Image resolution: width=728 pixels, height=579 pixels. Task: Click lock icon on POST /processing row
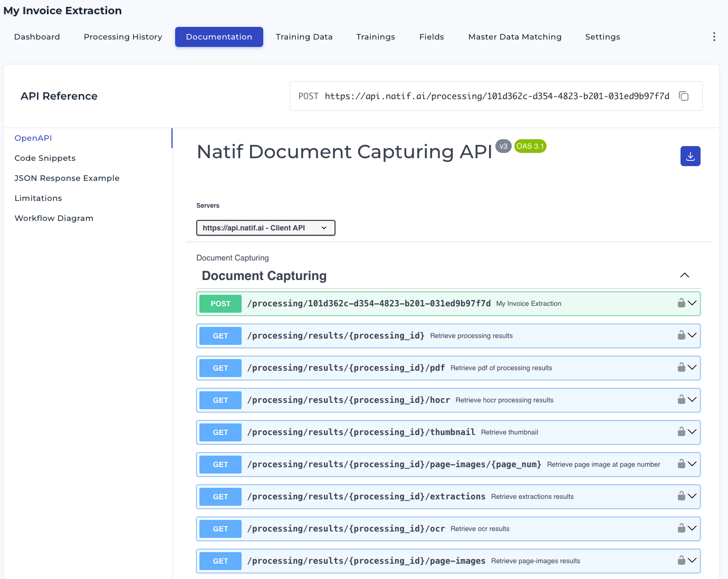tap(682, 303)
